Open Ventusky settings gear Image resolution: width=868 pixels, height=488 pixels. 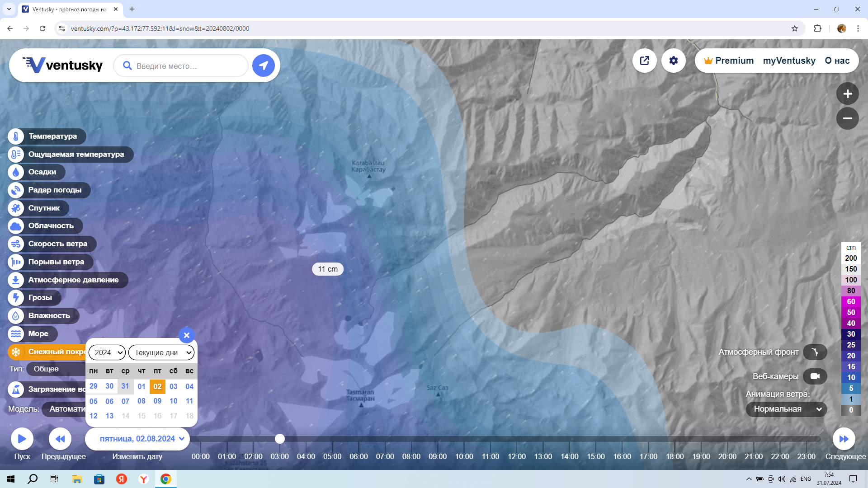(674, 61)
